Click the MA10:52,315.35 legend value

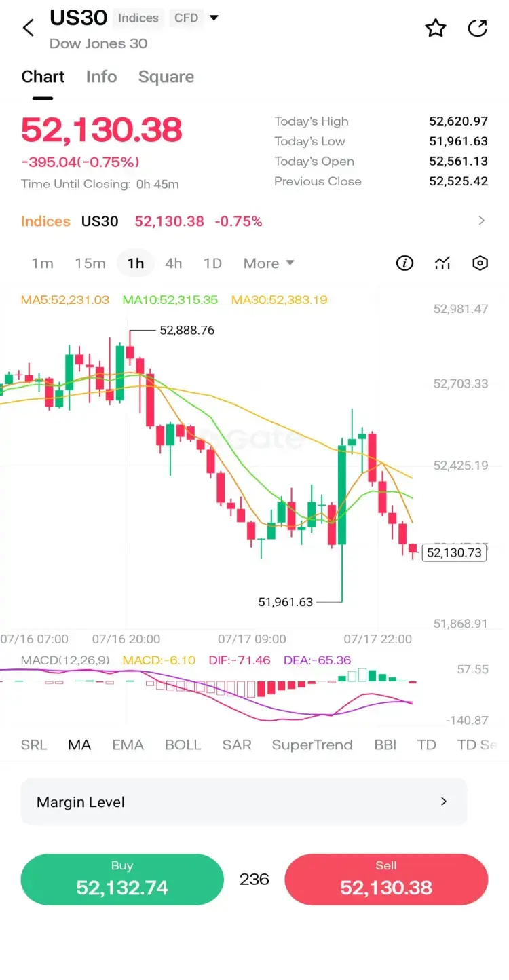tap(170, 299)
